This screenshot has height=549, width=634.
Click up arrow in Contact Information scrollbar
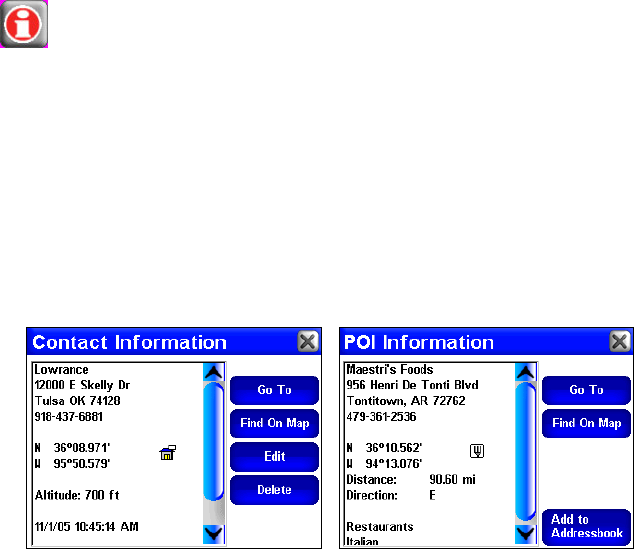click(213, 372)
